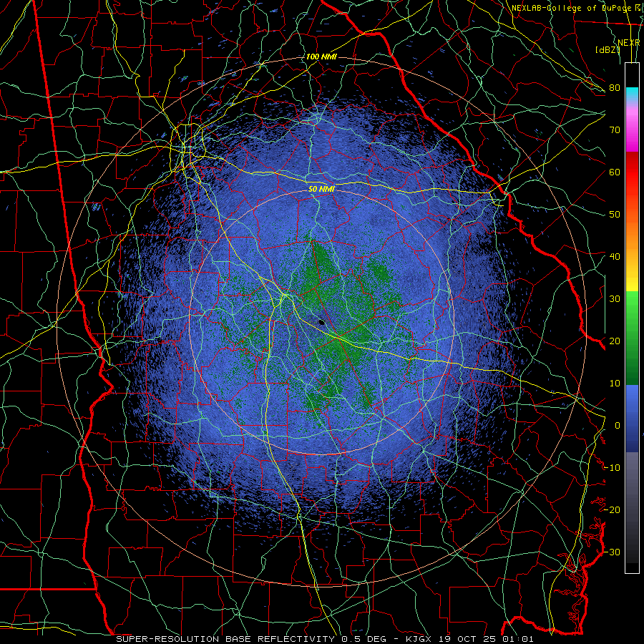Select the "30" value on the dBZ scale
The height and width of the screenshot is (644, 644).
tap(615, 298)
